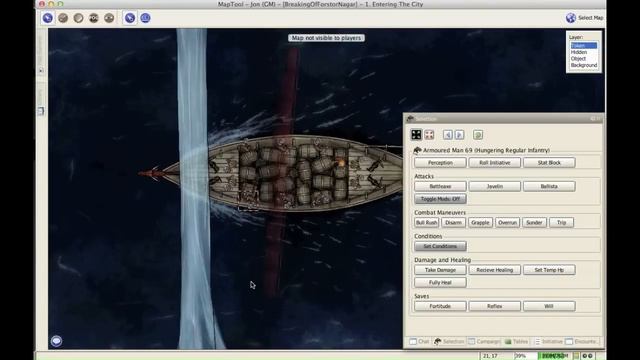This screenshot has height=360, width=640.
Task: Select the Fog of War tools
Action: tap(94, 18)
